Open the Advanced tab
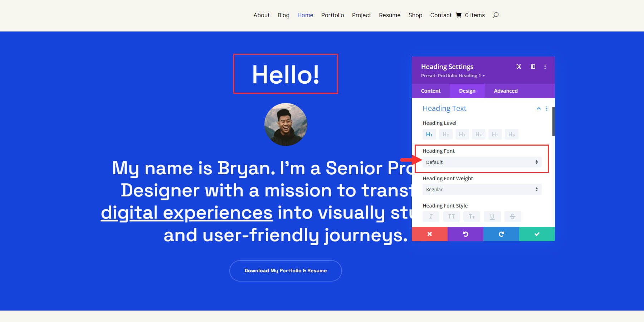The width and height of the screenshot is (644, 322). pos(505,91)
